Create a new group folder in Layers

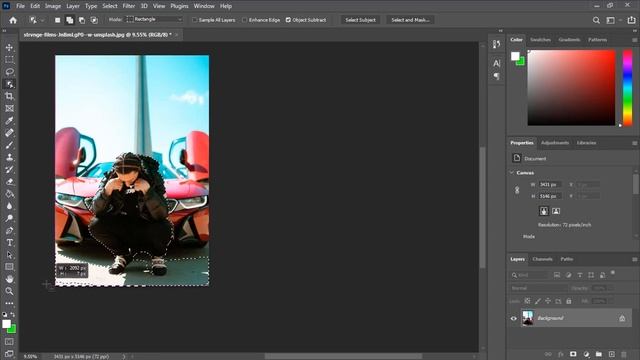pos(599,354)
